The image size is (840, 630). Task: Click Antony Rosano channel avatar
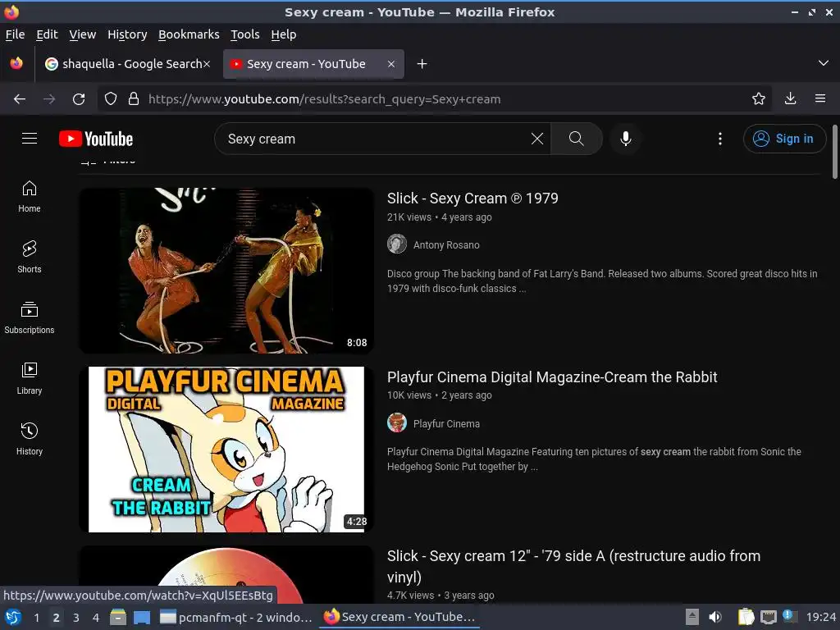click(x=397, y=244)
